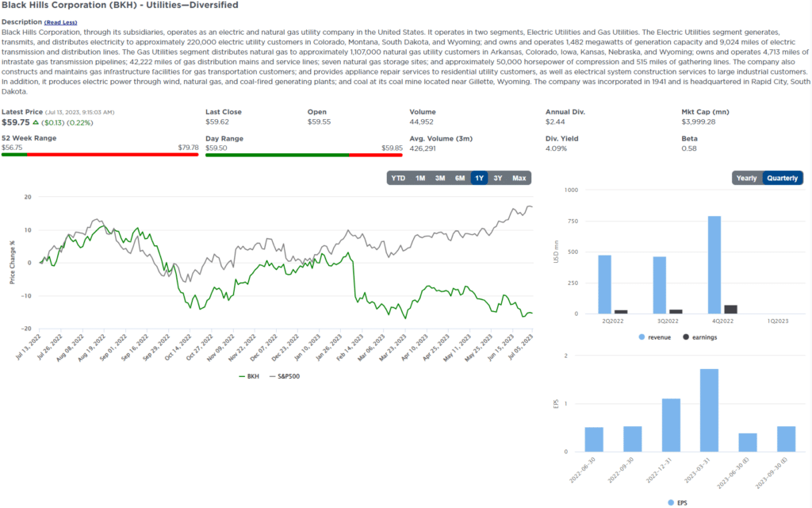Toggle EPS series in legend
Viewport: 812px width, 508px height.
[677, 502]
